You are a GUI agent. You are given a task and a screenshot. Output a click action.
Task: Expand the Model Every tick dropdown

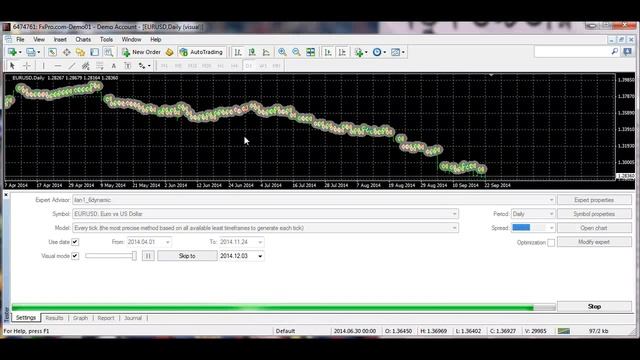pyautogui.click(x=454, y=228)
